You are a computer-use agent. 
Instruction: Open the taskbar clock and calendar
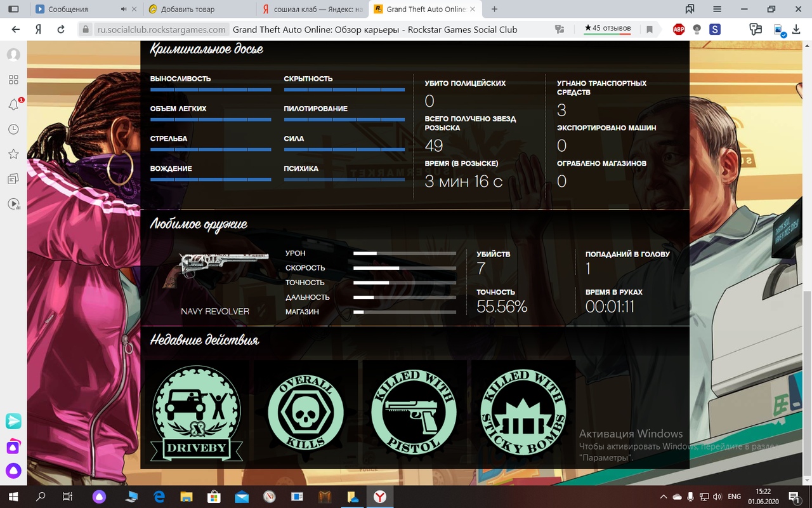(x=764, y=496)
